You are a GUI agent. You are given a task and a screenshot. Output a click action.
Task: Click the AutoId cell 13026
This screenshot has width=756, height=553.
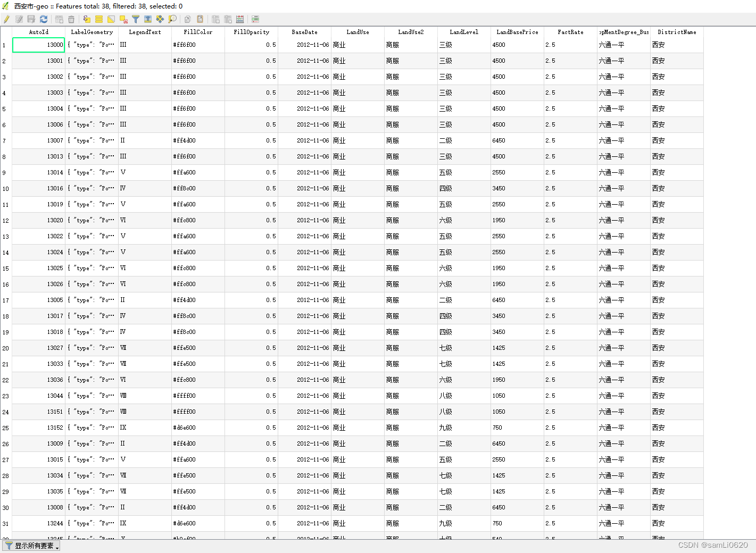[x=38, y=284]
